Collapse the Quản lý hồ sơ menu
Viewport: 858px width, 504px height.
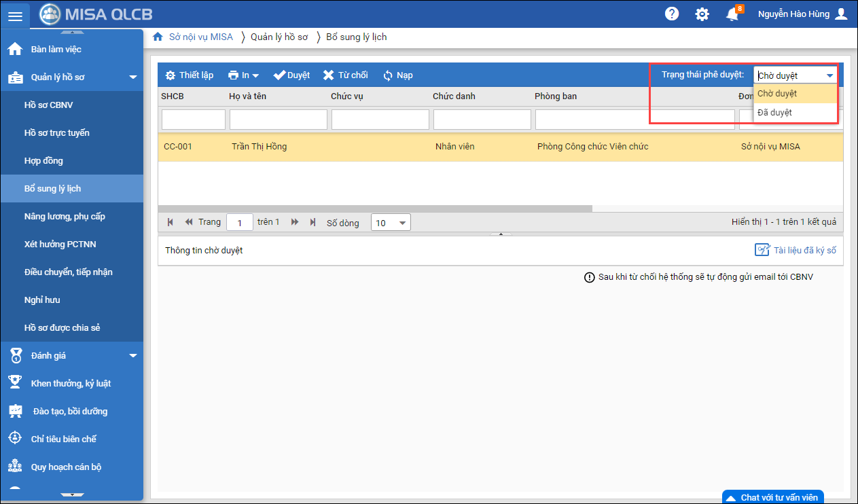click(x=133, y=77)
